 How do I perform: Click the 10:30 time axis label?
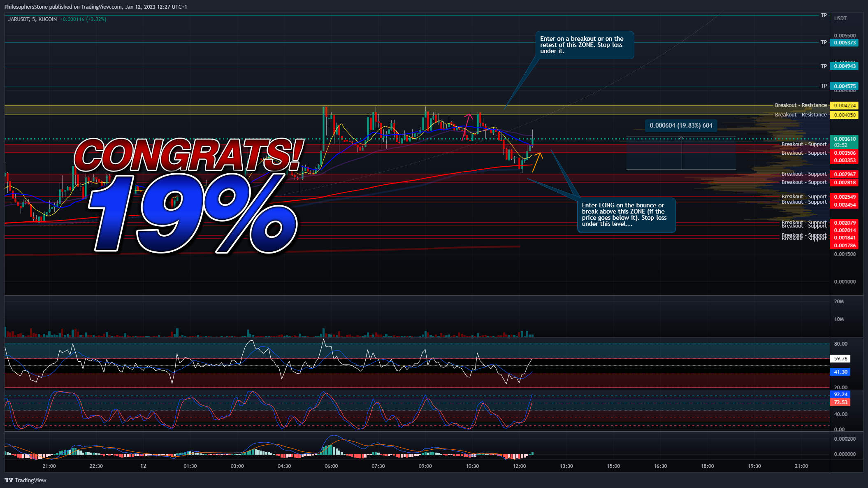[472, 466]
